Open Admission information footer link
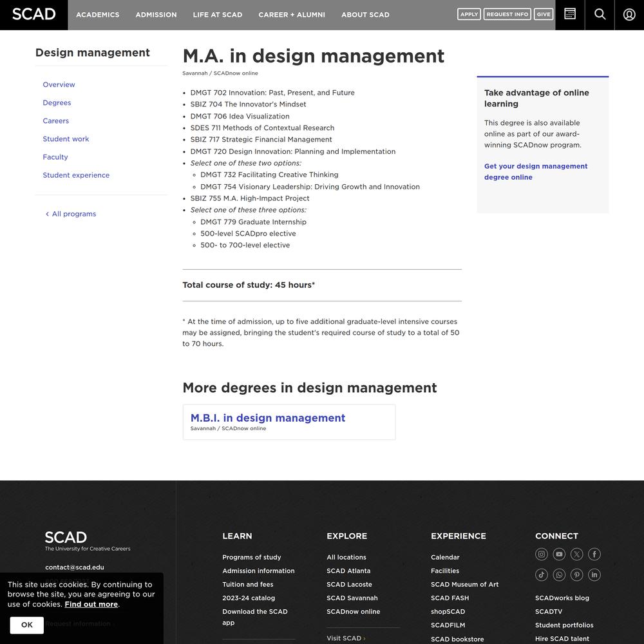The height and width of the screenshot is (644, 644). tap(258, 571)
